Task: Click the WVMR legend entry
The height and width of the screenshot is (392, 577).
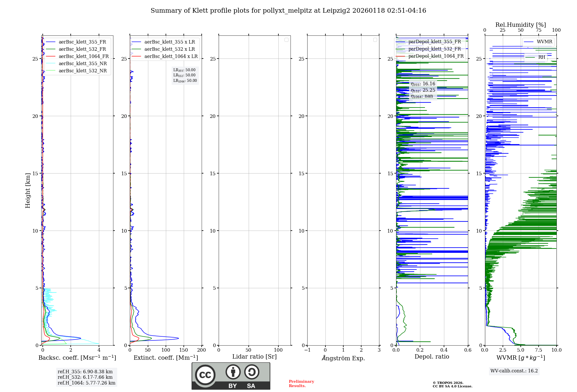Action: 544,42
